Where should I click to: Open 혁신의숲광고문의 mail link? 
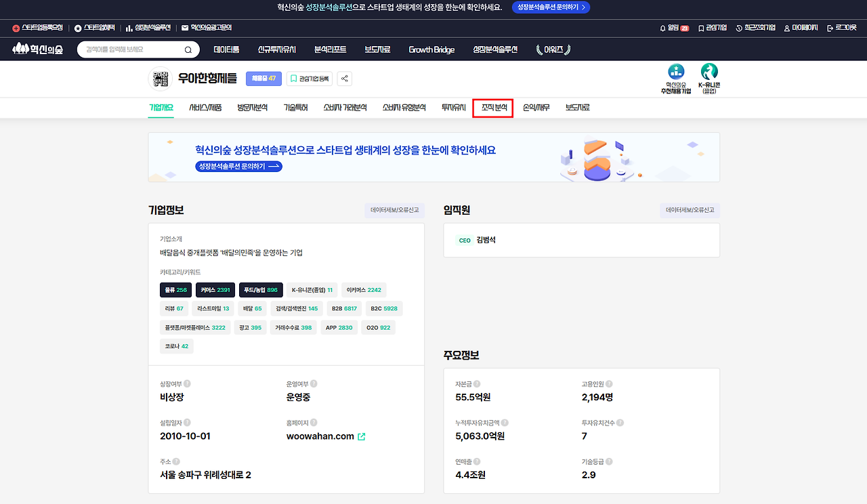(207, 28)
